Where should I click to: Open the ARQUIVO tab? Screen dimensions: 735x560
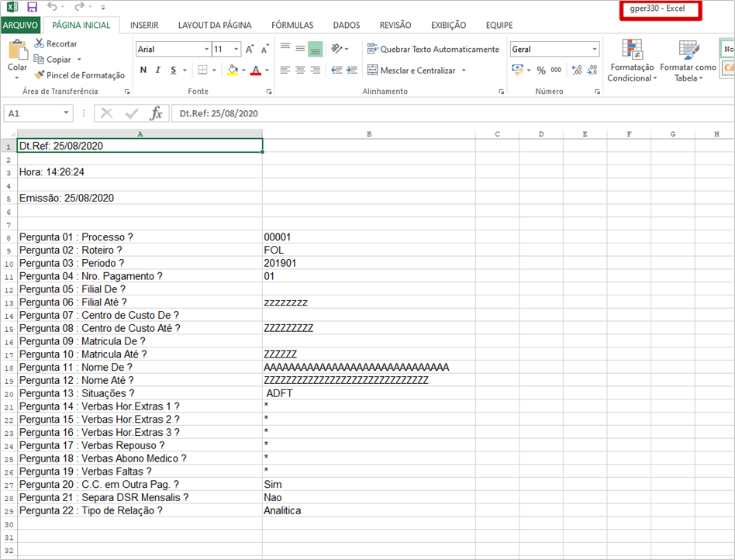click(20, 26)
